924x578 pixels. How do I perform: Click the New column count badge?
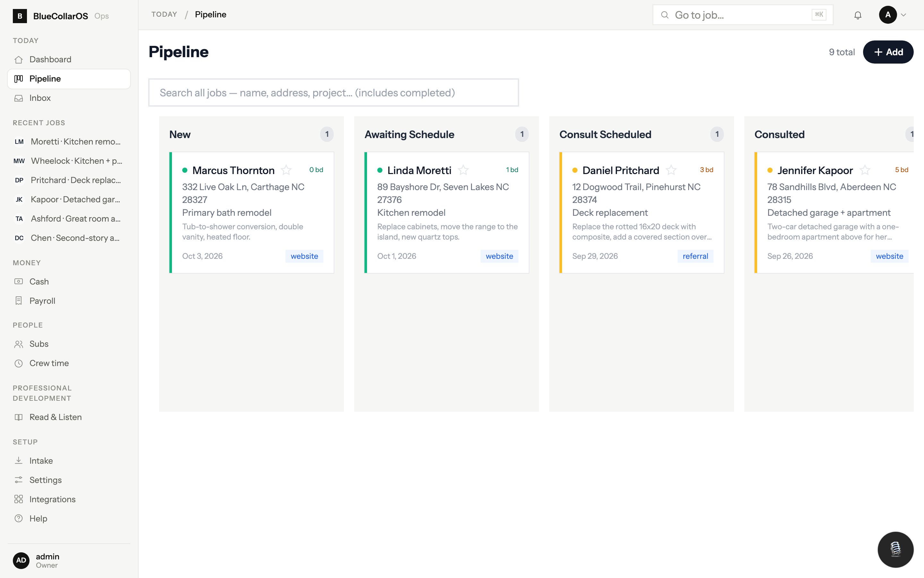click(x=327, y=134)
